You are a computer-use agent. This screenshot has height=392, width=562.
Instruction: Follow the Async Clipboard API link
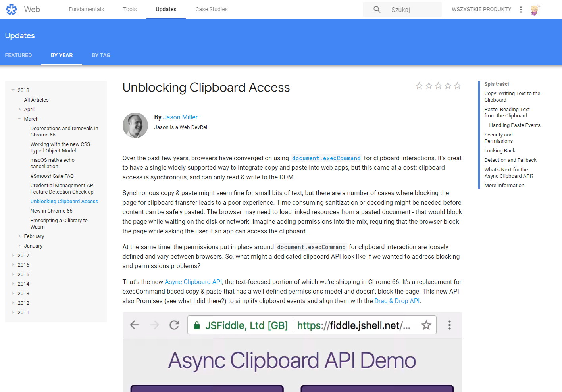[x=193, y=282]
